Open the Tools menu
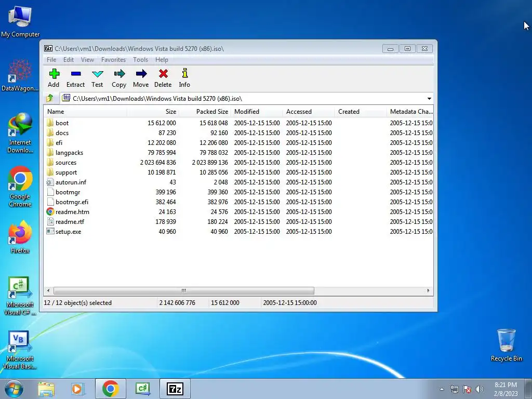Screen dimensions: 532x399 (140, 60)
